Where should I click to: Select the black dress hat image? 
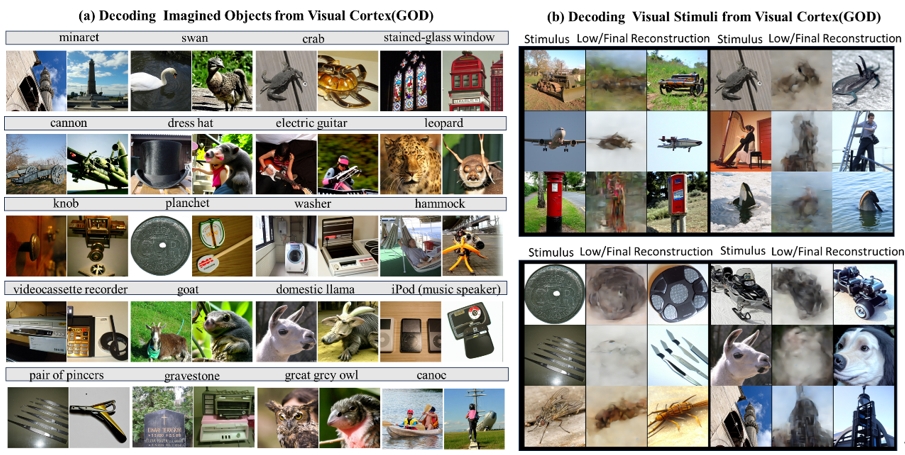159,163
